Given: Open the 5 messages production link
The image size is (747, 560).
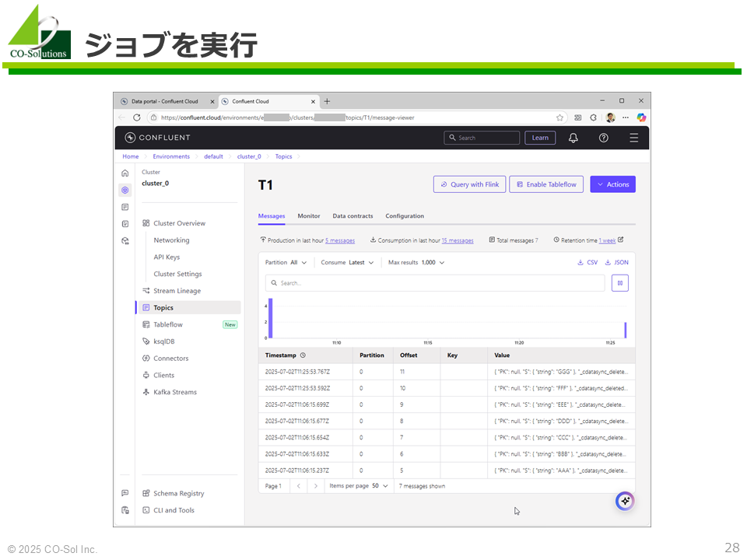Looking at the screenshot, I should (340, 240).
